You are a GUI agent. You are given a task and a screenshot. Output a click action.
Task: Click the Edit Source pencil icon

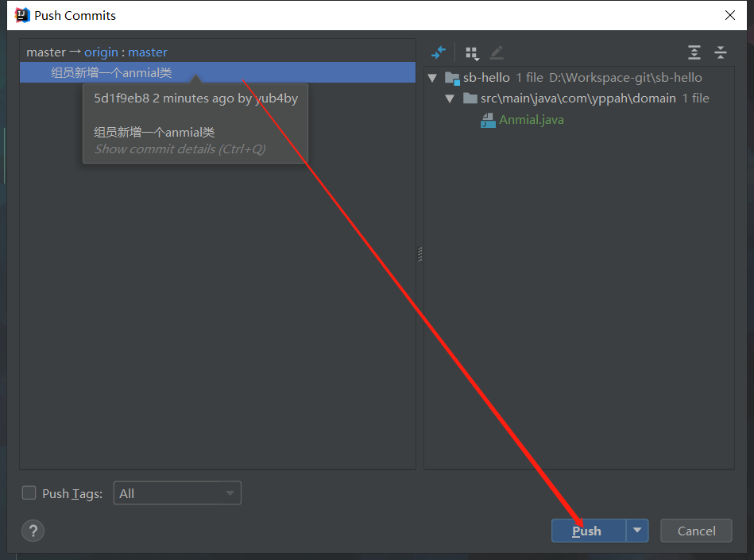pyautogui.click(x=497, y=53)
